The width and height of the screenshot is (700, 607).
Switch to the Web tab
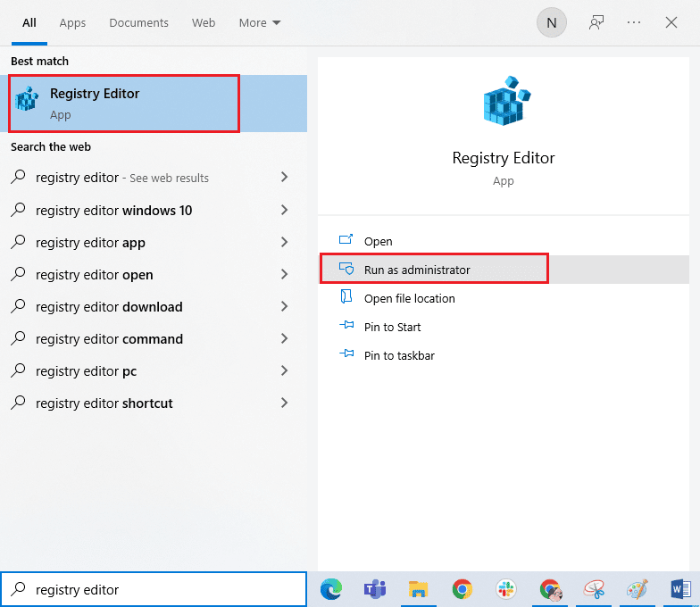[x=204, y=23]
